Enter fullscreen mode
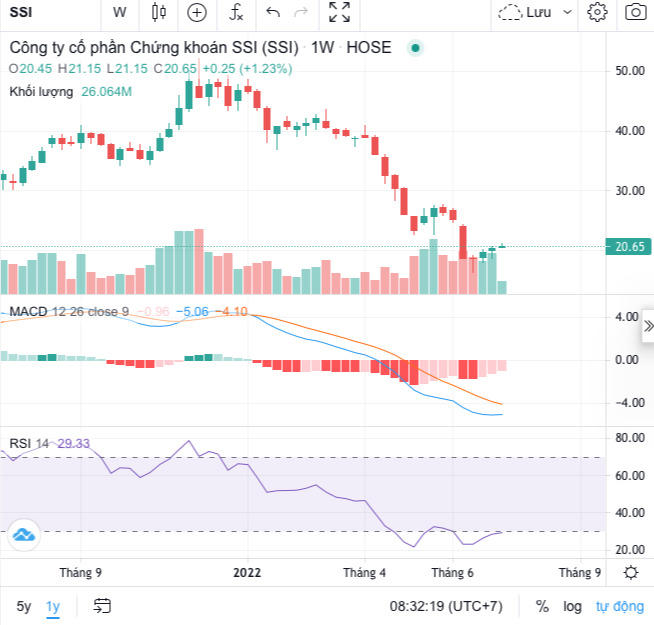654x625 pixels. (340, 13)
